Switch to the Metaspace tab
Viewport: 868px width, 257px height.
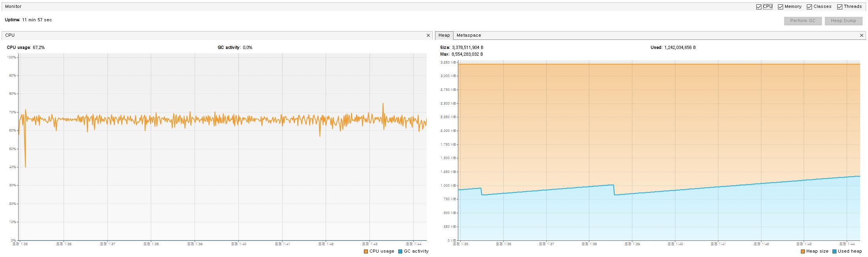pos(469,36)
